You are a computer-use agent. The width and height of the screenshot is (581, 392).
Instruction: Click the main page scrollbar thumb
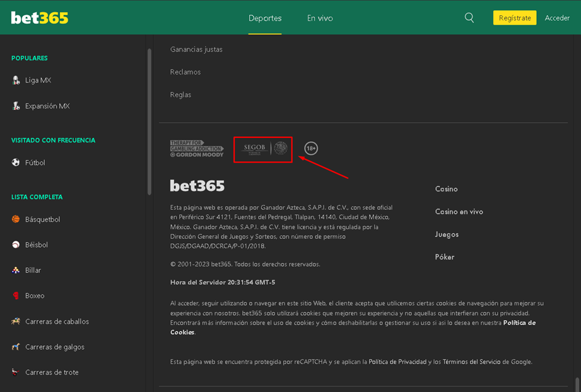click(x=577, y=384)
